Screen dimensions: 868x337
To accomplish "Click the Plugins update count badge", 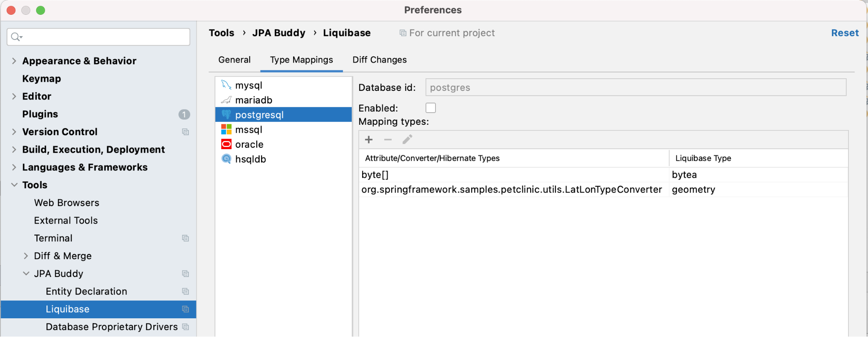I will (184, 114).
